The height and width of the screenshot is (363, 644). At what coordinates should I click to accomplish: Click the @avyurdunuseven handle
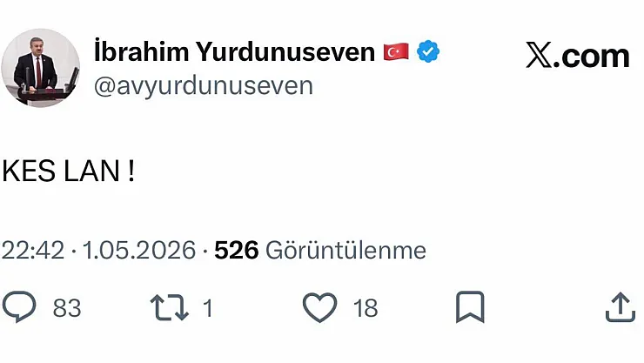point(204,85)
